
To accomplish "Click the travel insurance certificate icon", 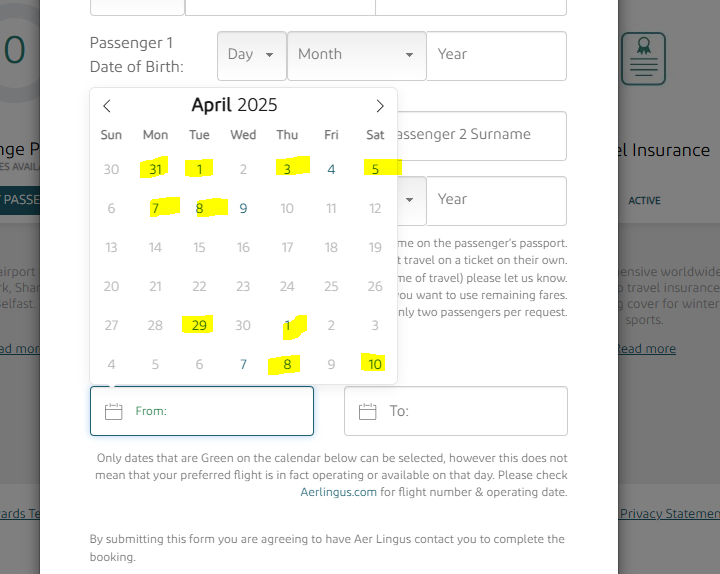I will [x=643, y=59].
